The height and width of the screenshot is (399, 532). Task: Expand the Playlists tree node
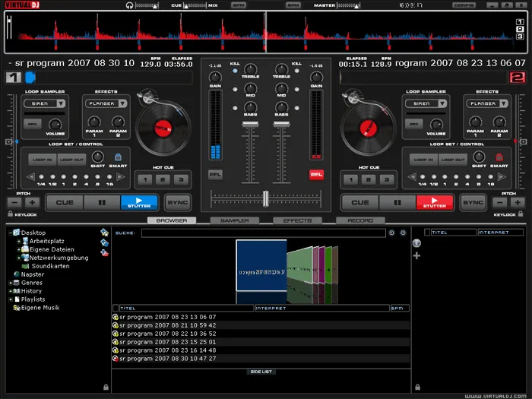click(10, 299)
